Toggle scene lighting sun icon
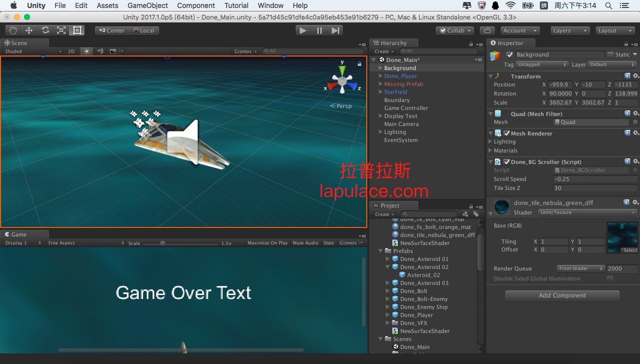This screenshot has width=640, height=364. tap(87, 51)
